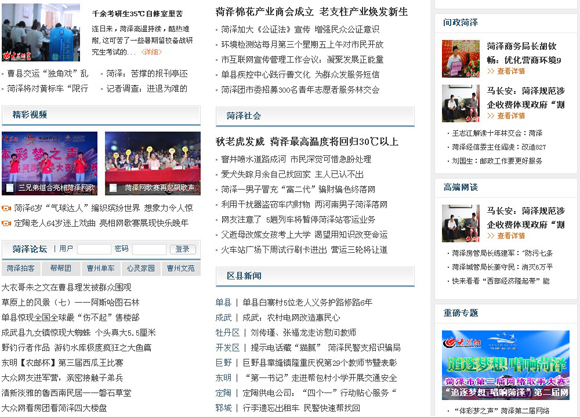Open the 追逐梦想 唱响菏泽 banner image
580x418 pixels.
pyautogui.click(x=506, y=365)
